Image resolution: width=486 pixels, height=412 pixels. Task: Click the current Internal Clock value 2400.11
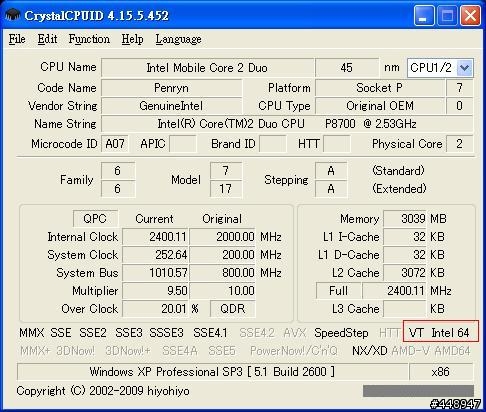point(155,237)
